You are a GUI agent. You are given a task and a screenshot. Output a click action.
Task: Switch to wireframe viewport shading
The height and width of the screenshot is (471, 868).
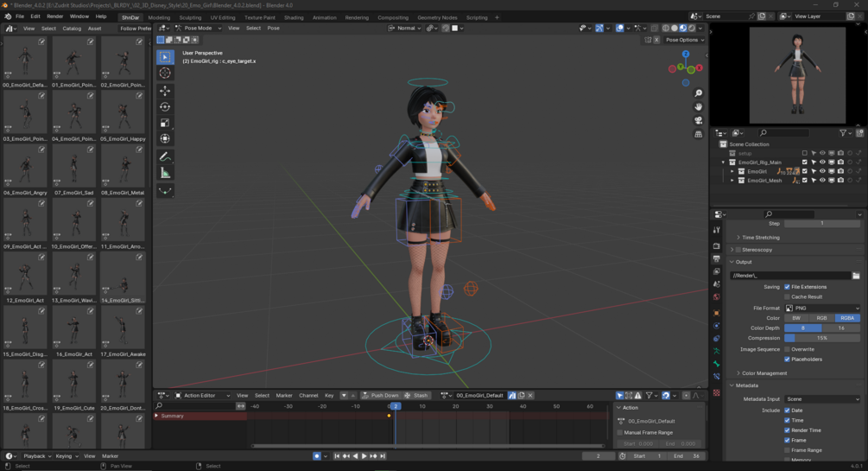click(x=666, y=29)
